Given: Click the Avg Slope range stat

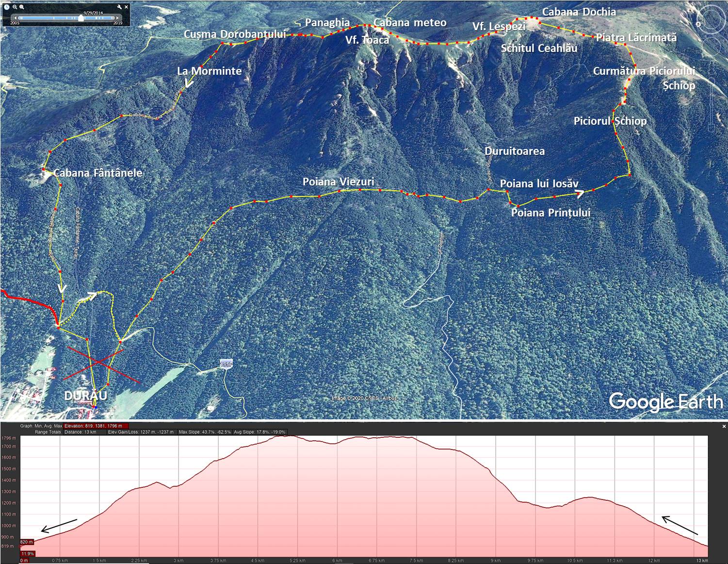Looking at the screenshot, I should (x=259, y=432).
